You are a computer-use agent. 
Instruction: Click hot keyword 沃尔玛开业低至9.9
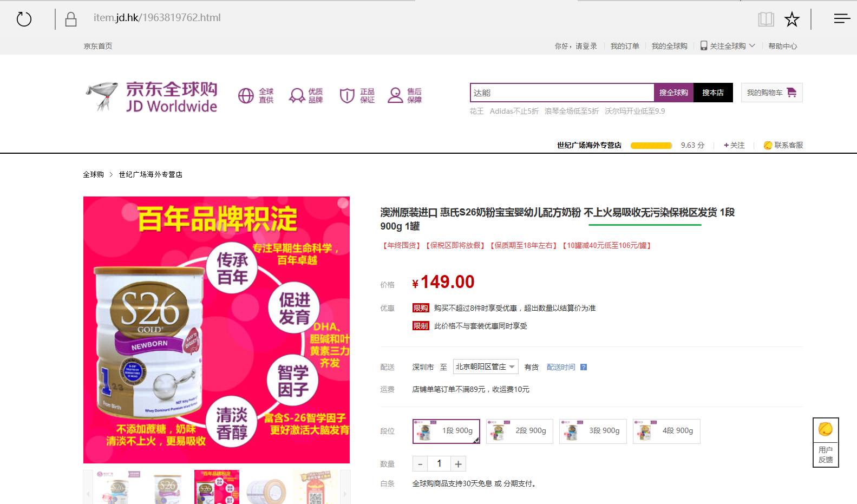click(x=634, y=111)
